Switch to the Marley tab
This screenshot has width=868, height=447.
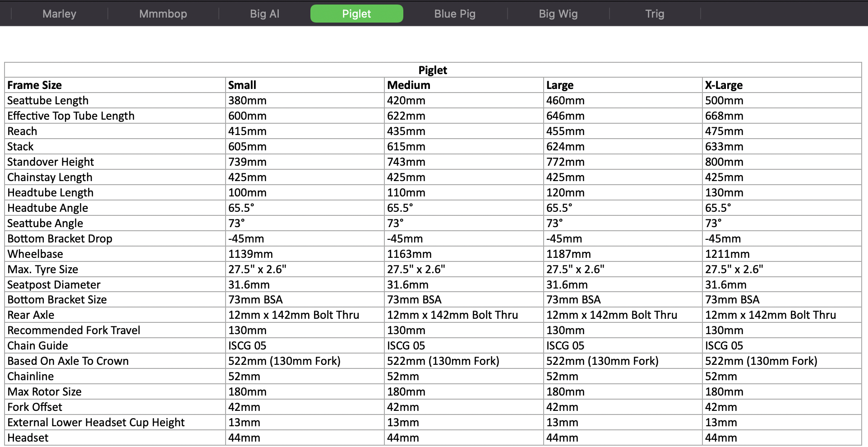coord(59,14)
